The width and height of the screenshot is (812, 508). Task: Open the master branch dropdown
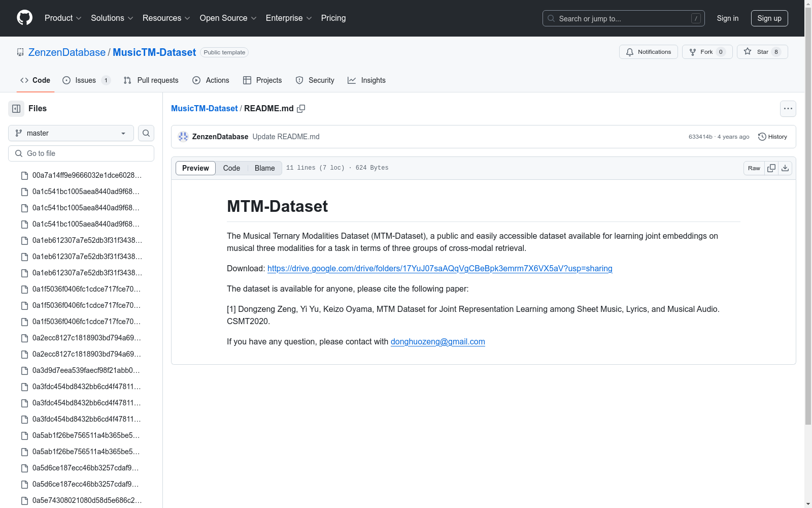click(x=71, y=133)
